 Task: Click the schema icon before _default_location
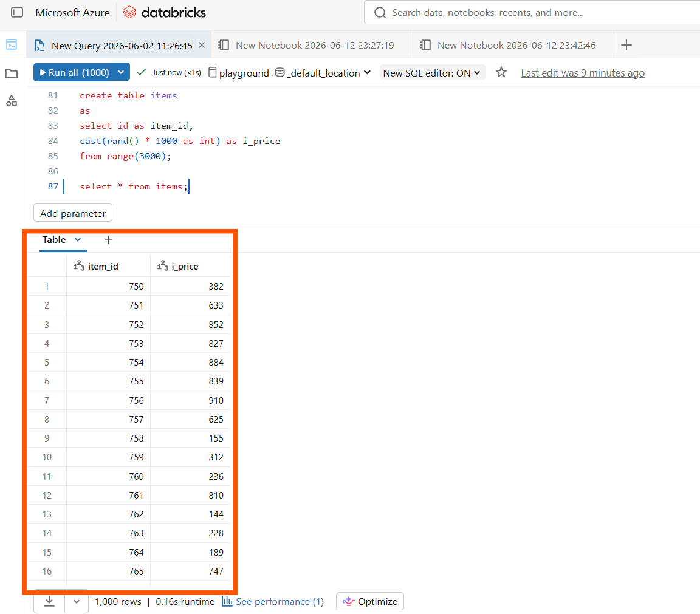[x=280, y=72]
